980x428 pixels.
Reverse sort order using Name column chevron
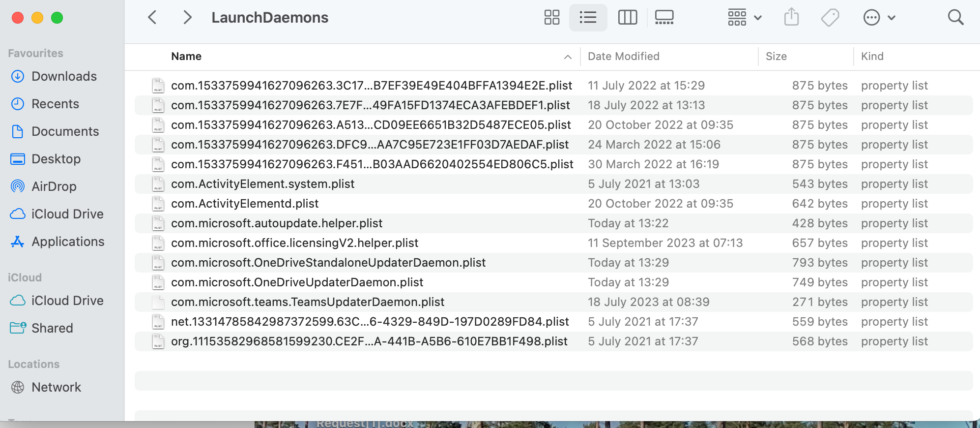[568, 57]
